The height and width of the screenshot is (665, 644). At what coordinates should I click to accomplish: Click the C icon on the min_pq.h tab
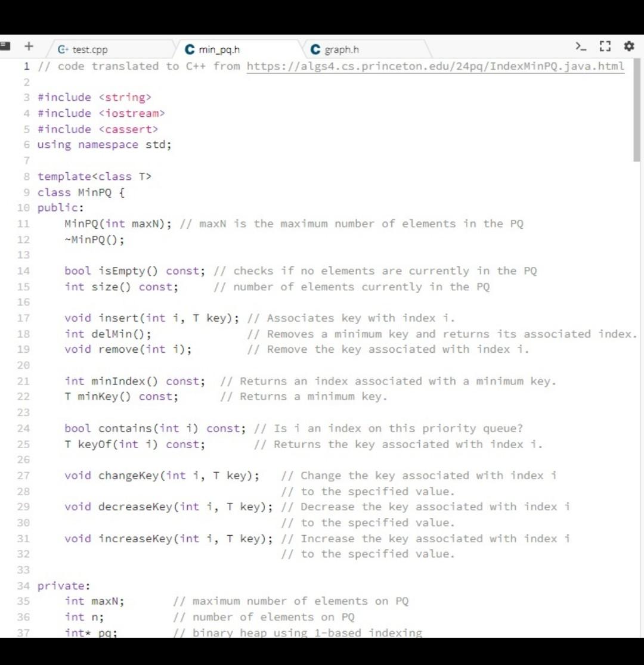coord(190,50)
